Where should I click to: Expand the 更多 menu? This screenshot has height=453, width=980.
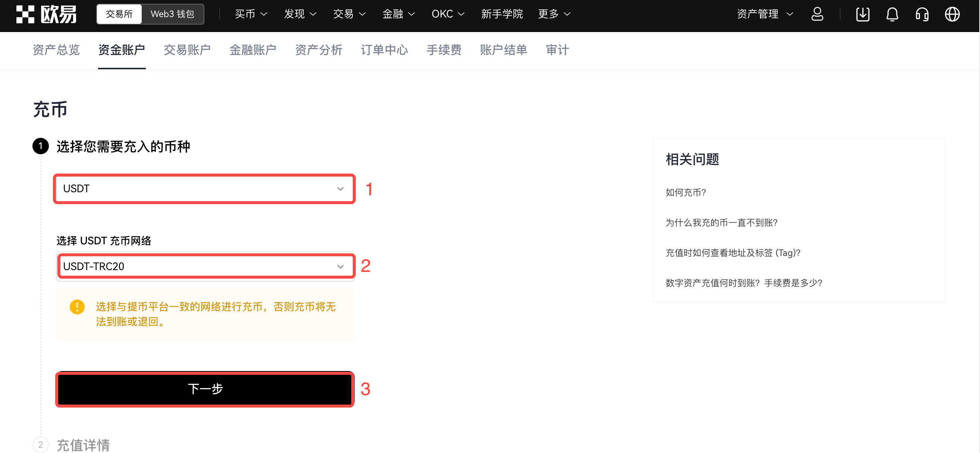[554, 14]
